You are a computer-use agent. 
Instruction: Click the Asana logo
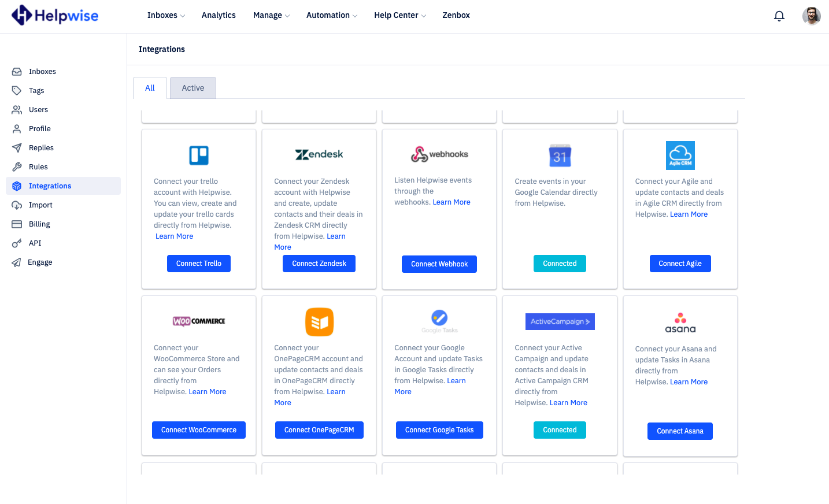coord(680,323)
